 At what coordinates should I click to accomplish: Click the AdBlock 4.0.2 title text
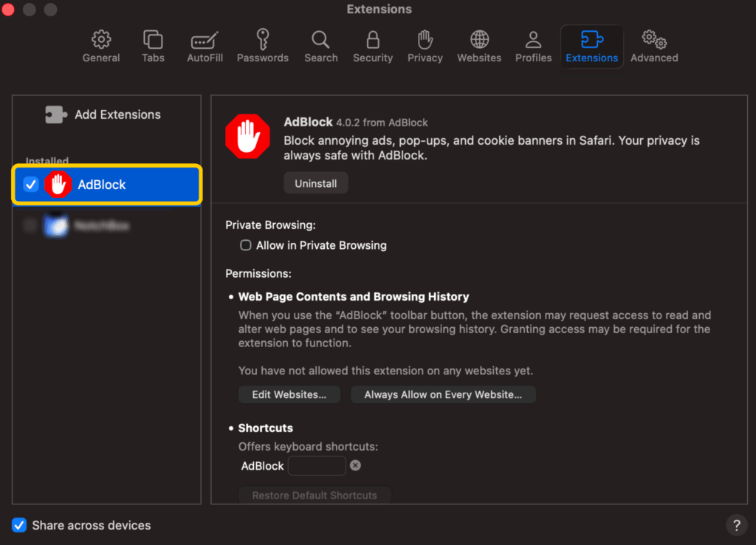click(x=356, y=122)
